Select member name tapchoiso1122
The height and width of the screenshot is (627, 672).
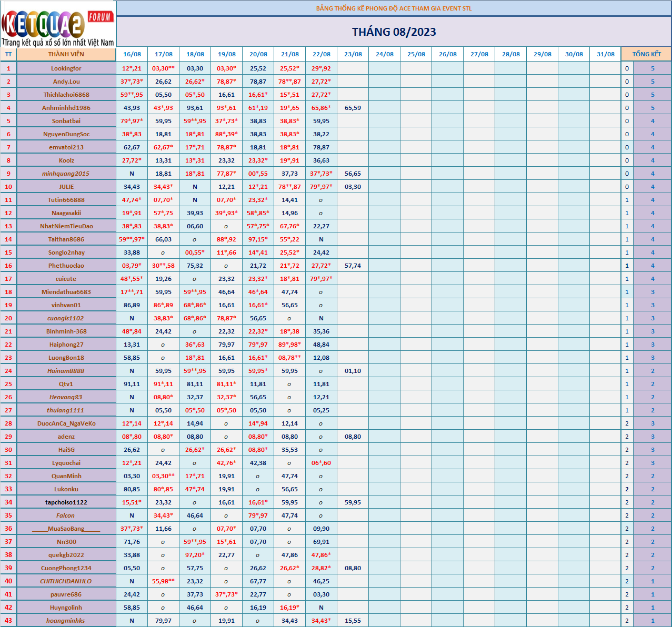click(66, 502)
